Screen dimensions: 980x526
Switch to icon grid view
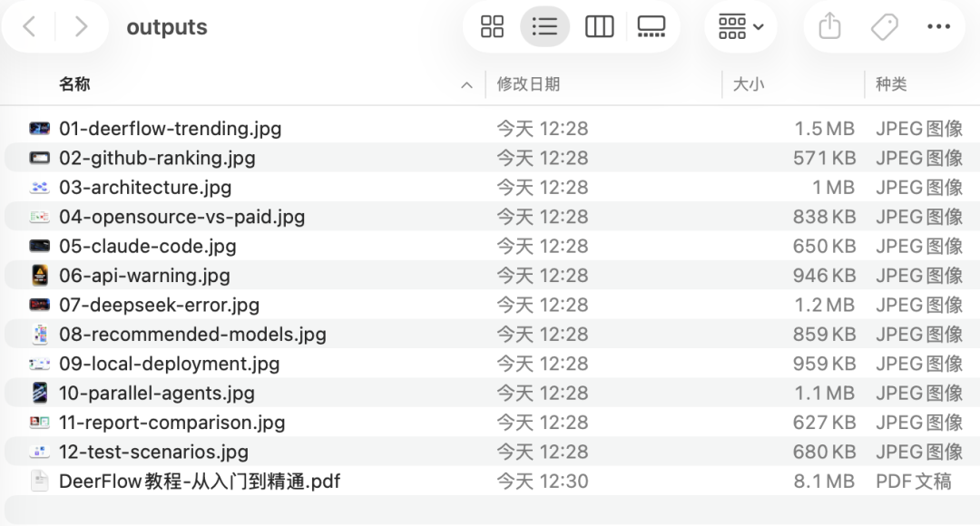492,27
